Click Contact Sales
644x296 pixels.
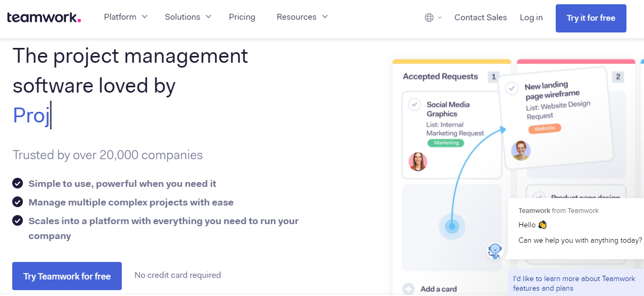[x=481, y=18]
